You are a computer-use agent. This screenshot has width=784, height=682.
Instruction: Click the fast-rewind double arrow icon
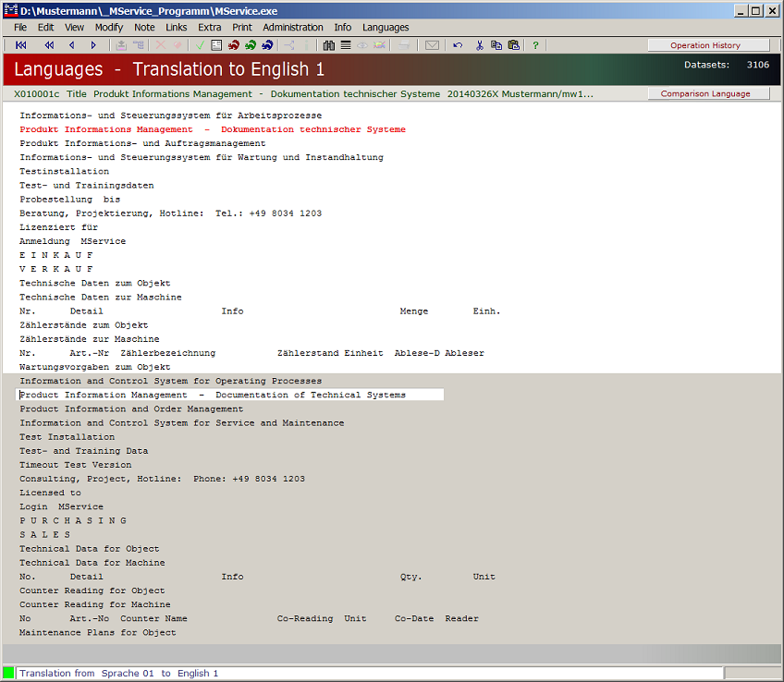[49, 45]
